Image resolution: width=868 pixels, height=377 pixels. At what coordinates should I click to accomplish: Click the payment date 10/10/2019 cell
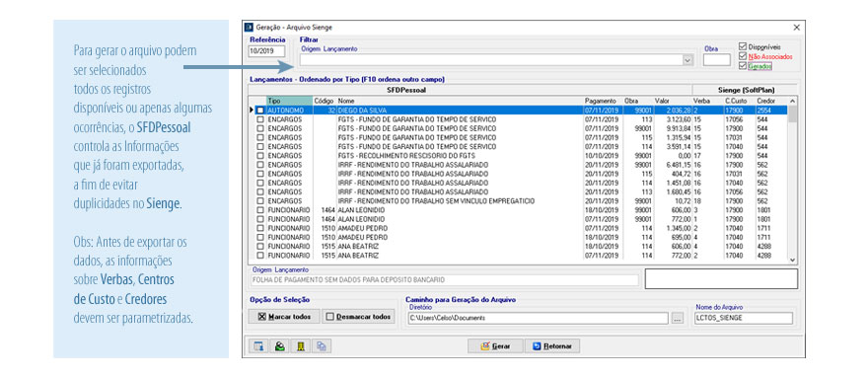point(603,156)
